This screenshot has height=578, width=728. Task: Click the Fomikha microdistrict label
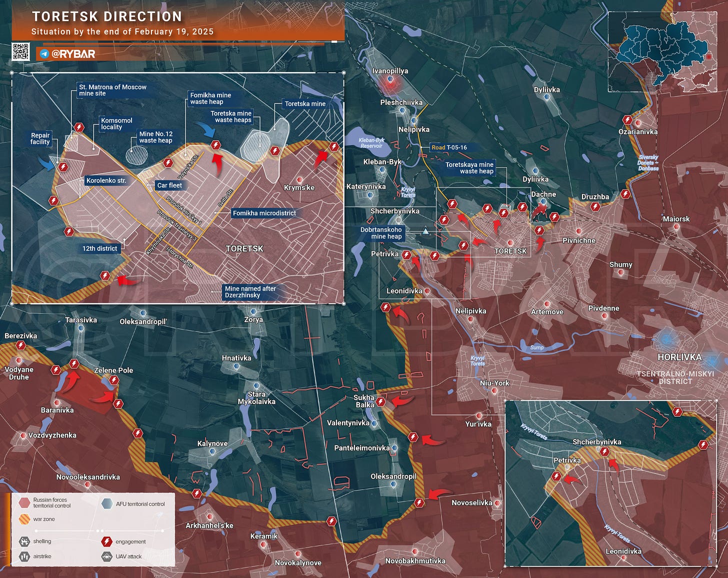pyautogui.click(x=264, y=213)
